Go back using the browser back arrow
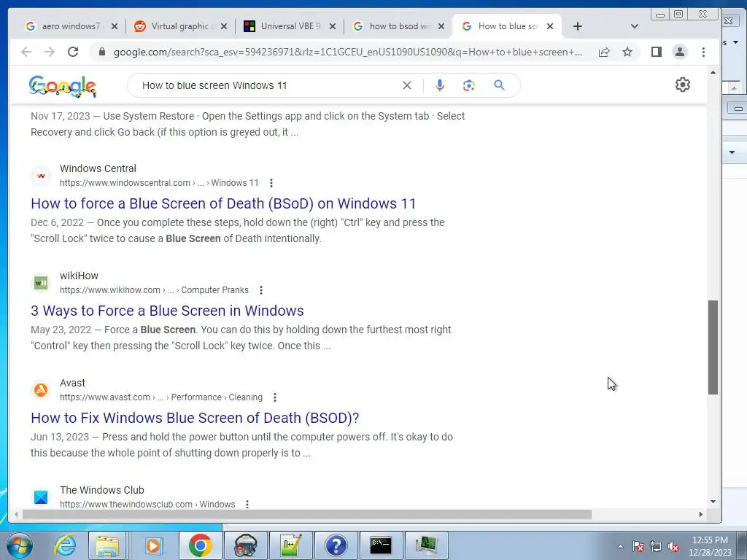747x560 pixels. coord(26,52)
